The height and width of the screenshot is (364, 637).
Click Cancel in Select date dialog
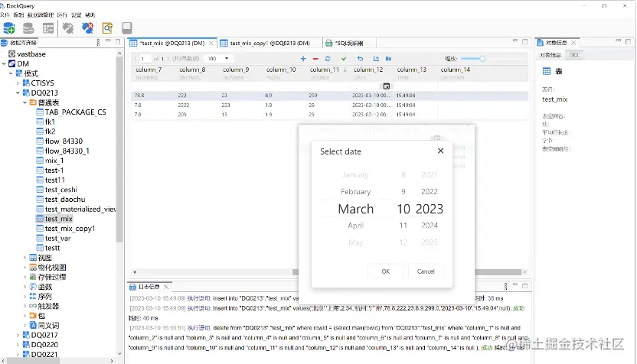[x=426, y=271]
